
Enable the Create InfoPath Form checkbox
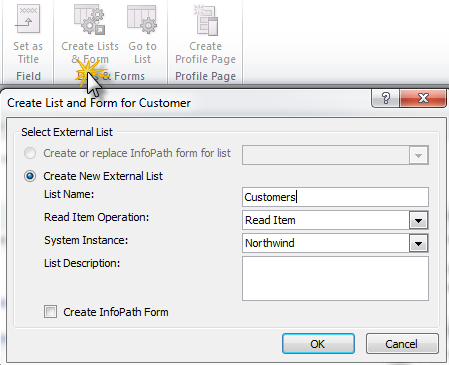tap(50, 312)
